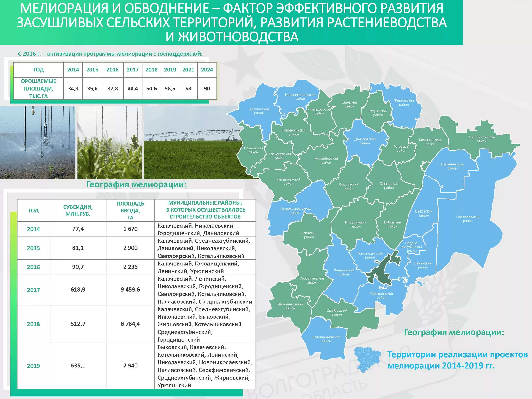Image resolution: width=532 pixels, height=399 pixels.
Task: Click the value 44,4 in irrigated areas row
Action: pos(133,88)
